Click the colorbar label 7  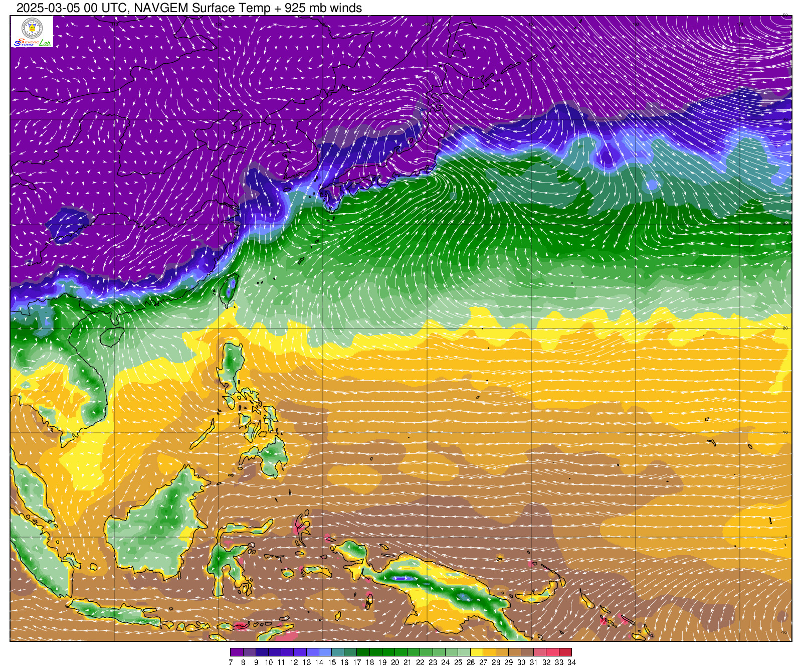pyautogui.click(x=231, y=662)
